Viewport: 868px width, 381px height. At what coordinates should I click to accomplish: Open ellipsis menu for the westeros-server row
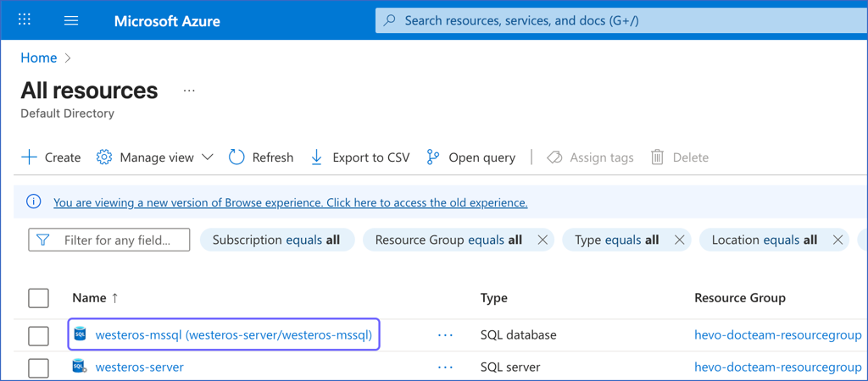coord(445,367)
